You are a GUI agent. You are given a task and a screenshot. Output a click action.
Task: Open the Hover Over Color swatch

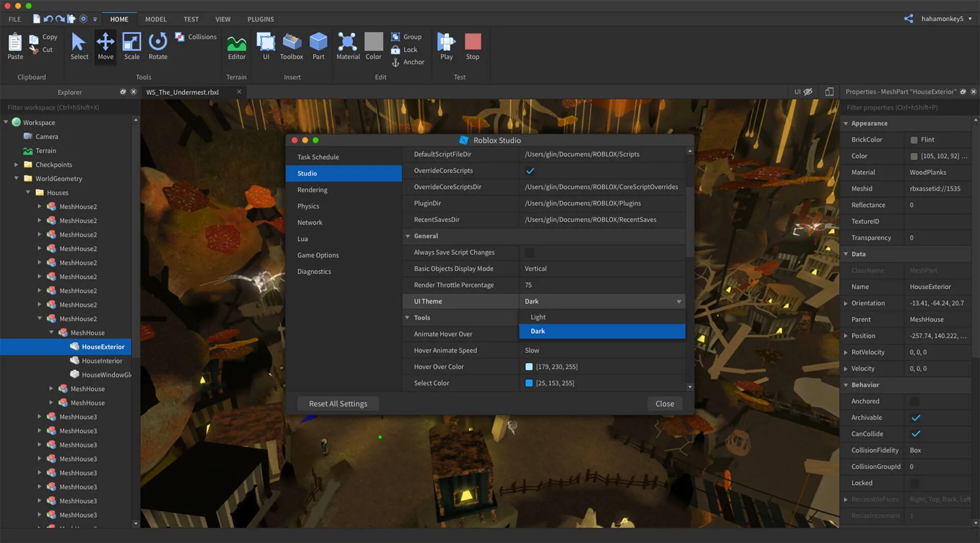529,366
